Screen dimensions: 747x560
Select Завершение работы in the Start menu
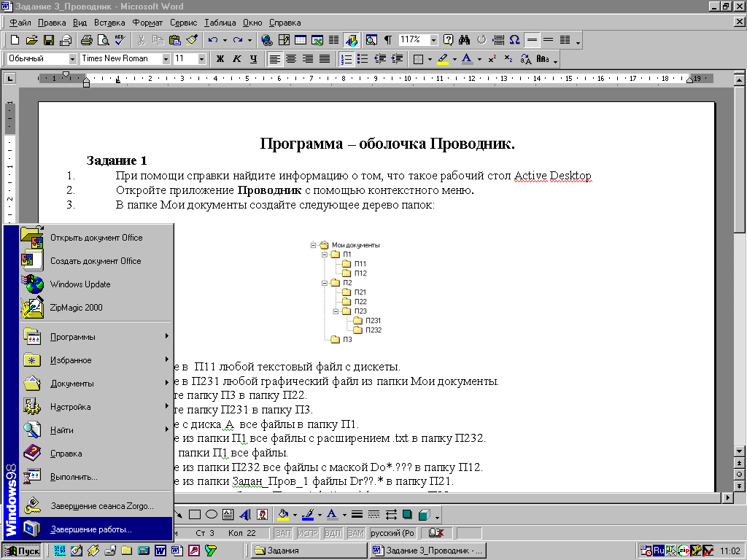(x=95, y=529)
